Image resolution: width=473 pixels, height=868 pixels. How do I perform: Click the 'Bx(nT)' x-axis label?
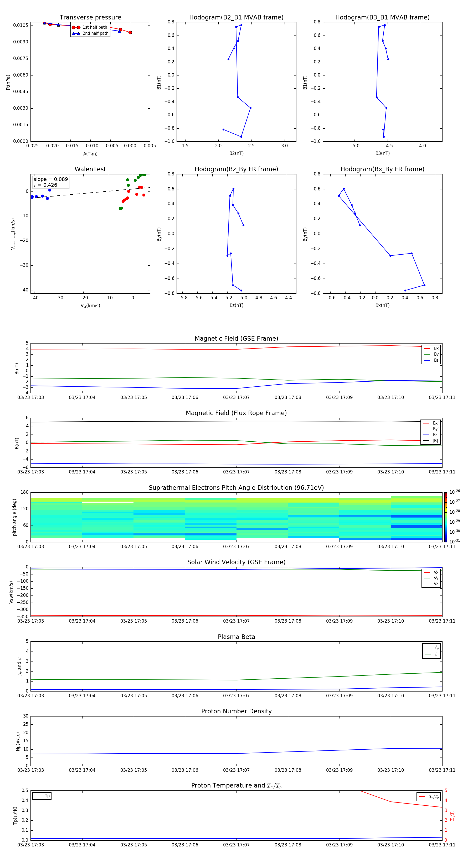pos(382,305)
